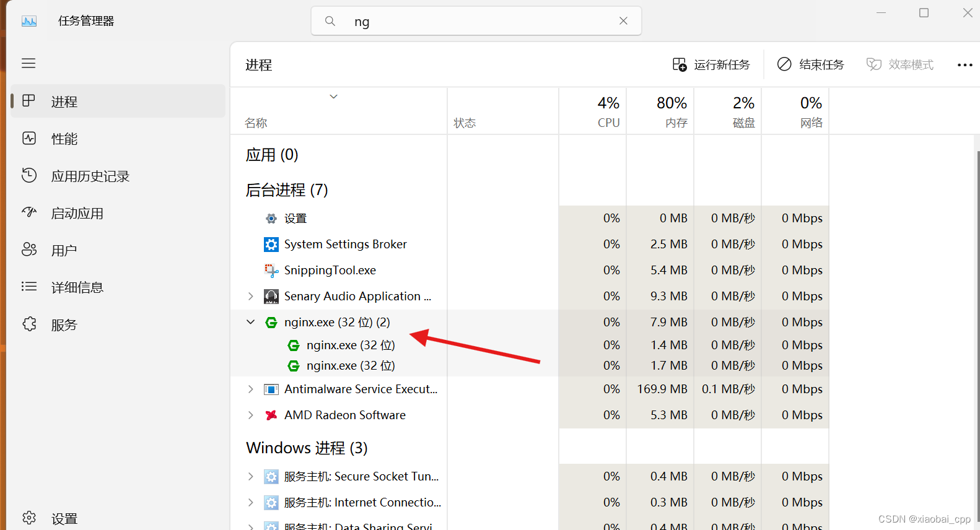
Task: Click the icon of the 1.7 MB nginx.exe child
Action: [294, 366]
